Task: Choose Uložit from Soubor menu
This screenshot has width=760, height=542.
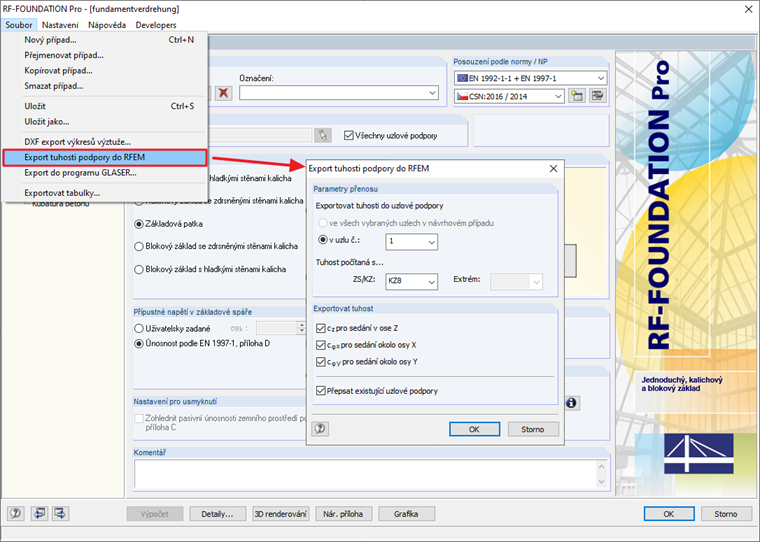Action: click(105, 106)
